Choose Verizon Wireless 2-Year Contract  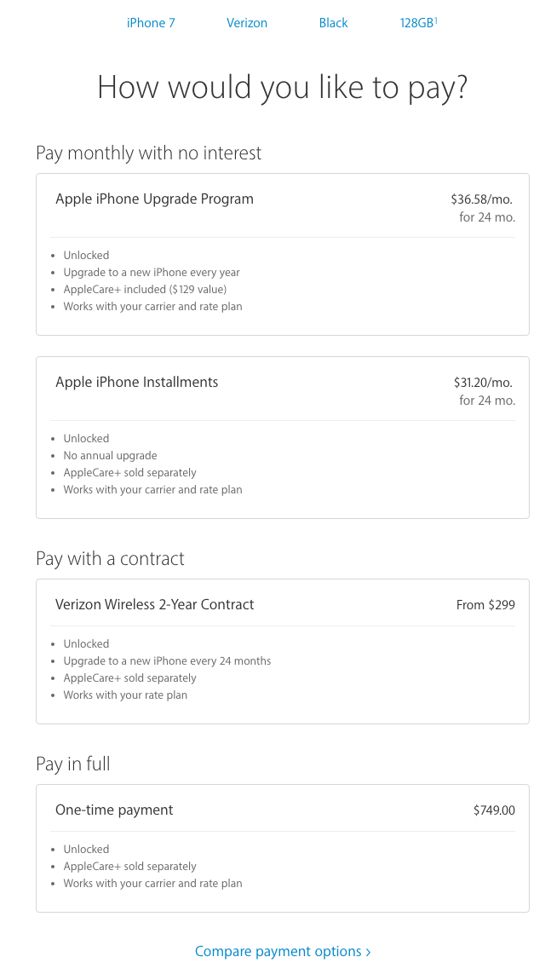(283, 651)
